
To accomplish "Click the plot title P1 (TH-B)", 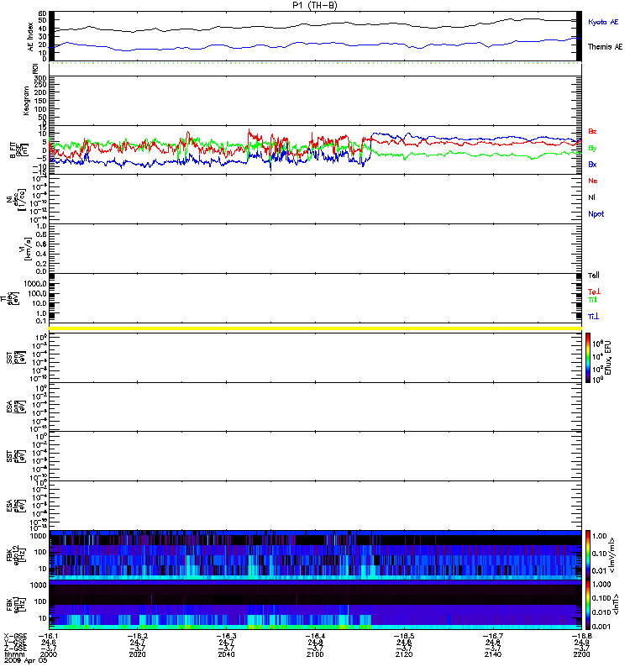I will [315, 5].
